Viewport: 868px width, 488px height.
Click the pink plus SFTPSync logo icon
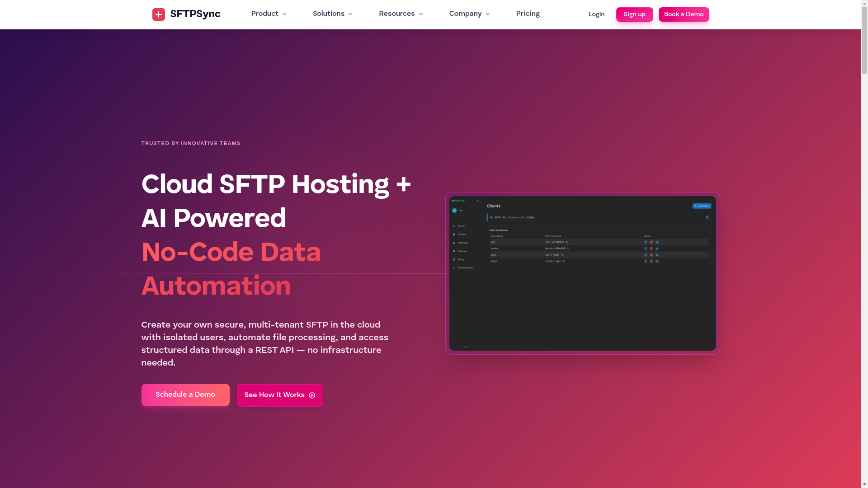[x=158, y=14]
